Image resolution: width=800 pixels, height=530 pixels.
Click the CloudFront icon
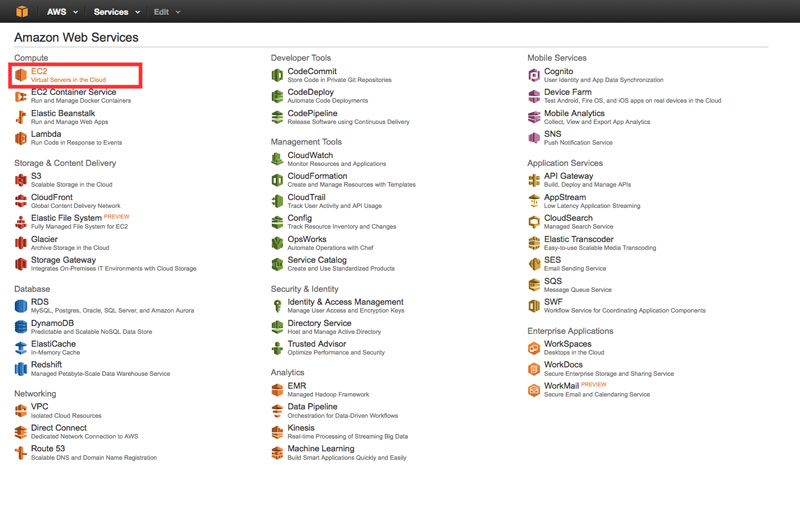(x=20, y=200)
